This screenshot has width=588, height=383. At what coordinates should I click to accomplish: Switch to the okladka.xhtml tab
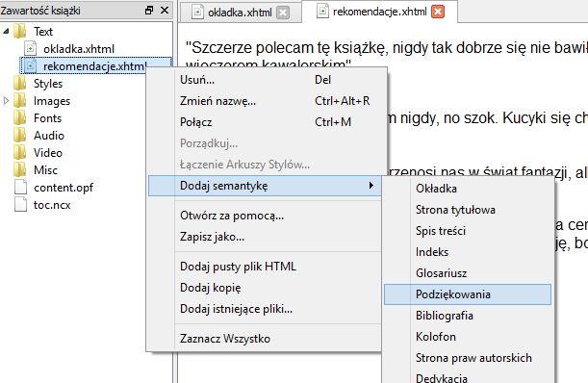pos(240,13)
